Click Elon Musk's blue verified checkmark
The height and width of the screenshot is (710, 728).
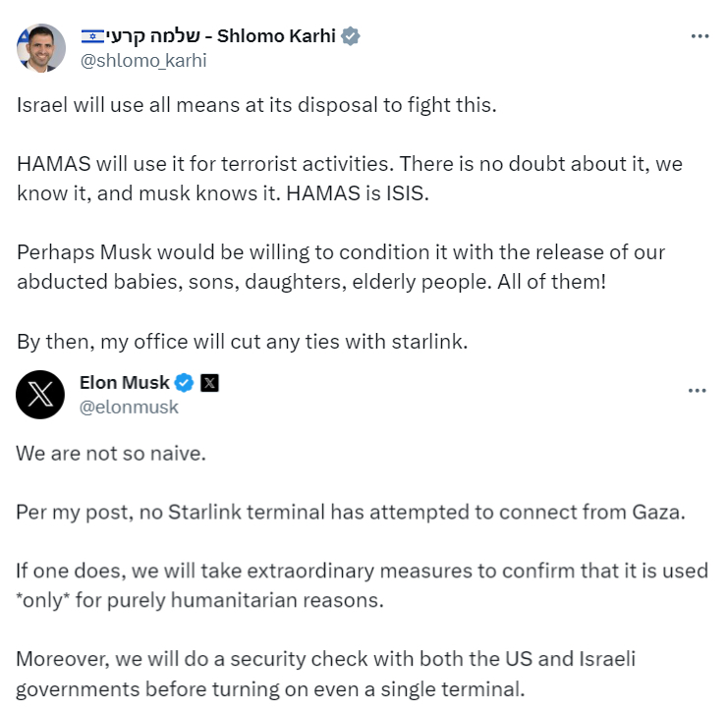[x=185, y=383]
